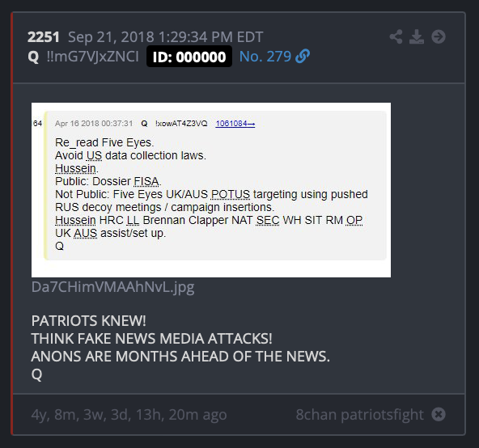Screen dimensions: 479x448
Task: Follow the 1061084 link inside the image
Action: pyautogui.click(x=235, y=124)
